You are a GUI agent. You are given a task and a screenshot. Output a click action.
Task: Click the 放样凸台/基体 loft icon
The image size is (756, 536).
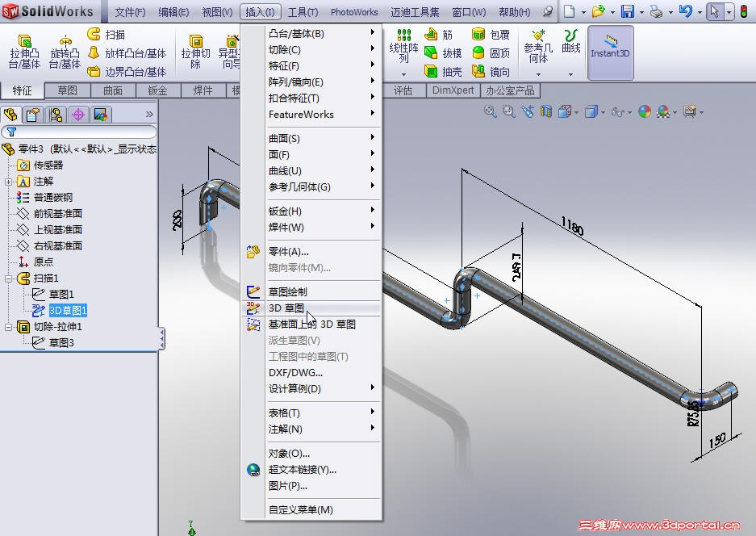pos(94,52)
